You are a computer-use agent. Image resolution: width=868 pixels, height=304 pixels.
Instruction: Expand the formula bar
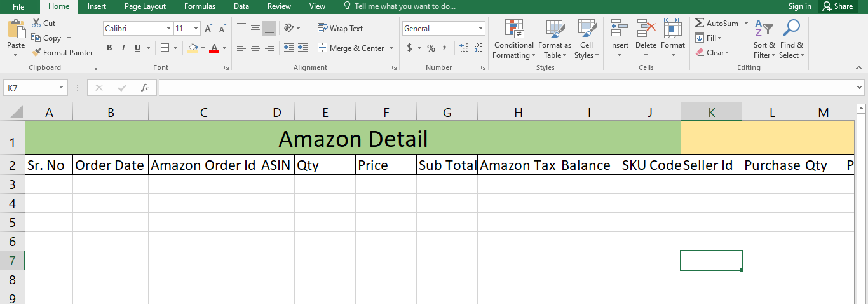860,88
